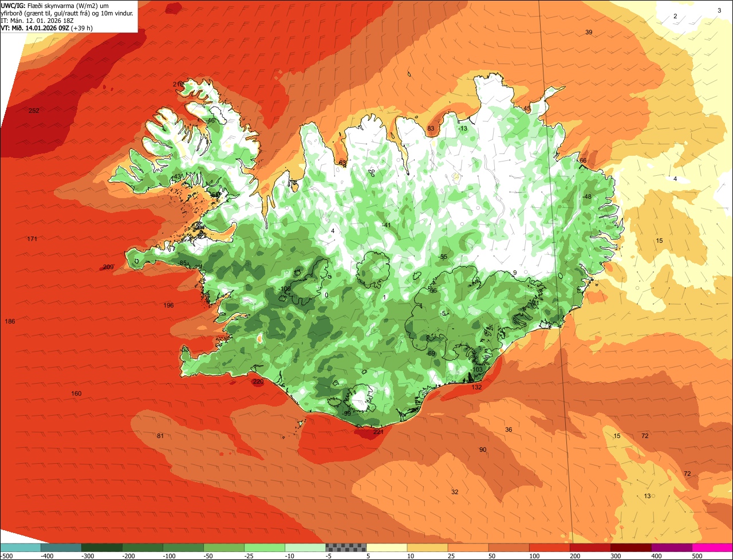Select the value 220 off the southwest coast
Viewport: 733px width, 560px height.
tap(258, 381)
